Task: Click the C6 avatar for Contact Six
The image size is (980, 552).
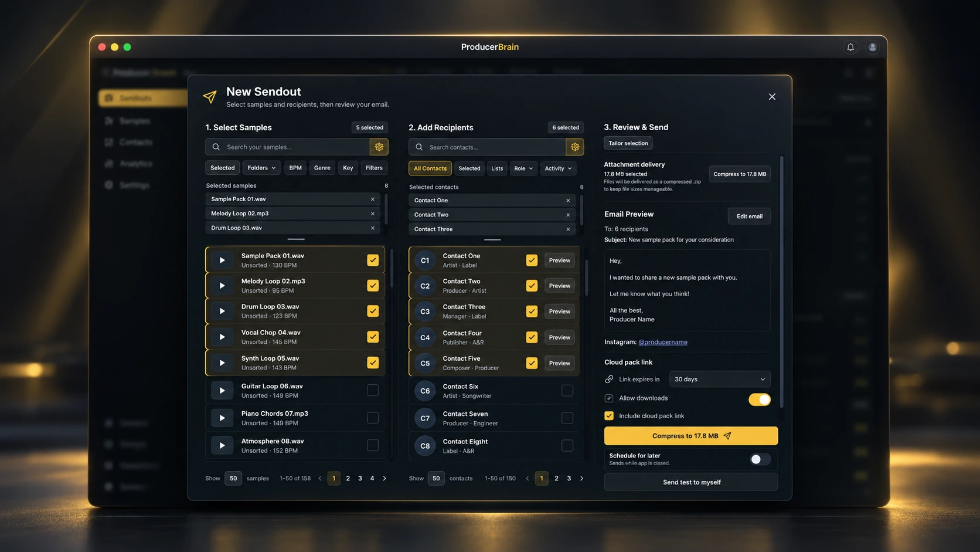Action: 425,391
